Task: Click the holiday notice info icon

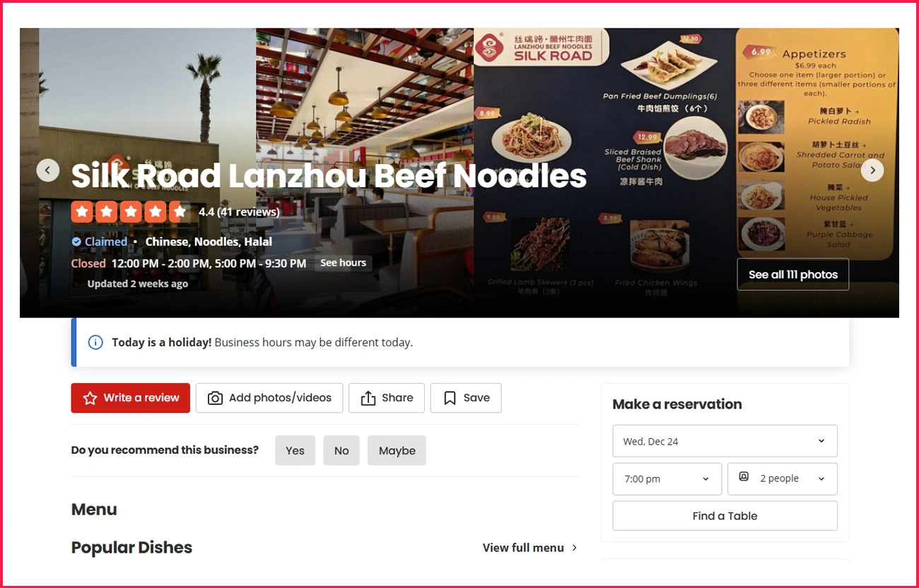Action: click(x=95, y=343)
